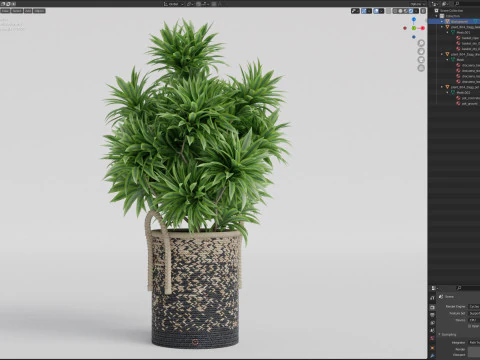The width and height of the screenshot is (480, 360).
Task: Expand the highlighted Background object
Action: (x=442, y=21)
